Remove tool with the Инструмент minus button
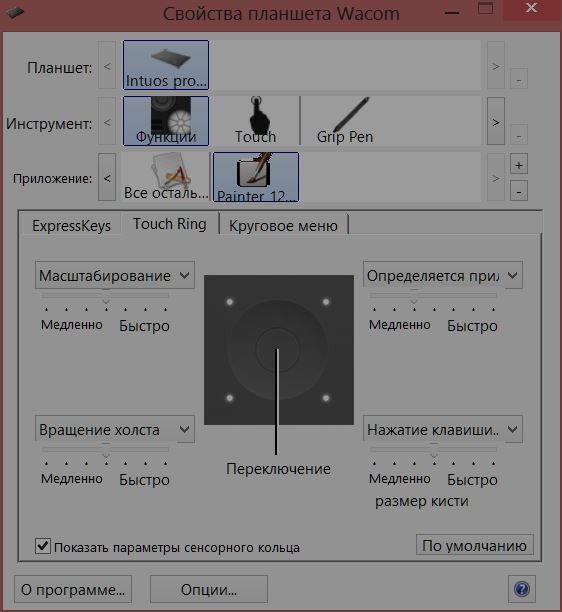The image size is (562, 612). click(x=519, y=135)
